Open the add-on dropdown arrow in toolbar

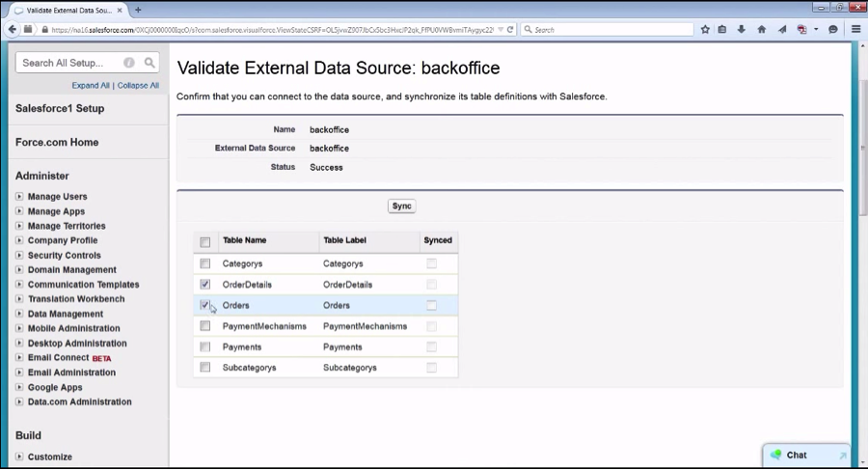tap(816, 29)
